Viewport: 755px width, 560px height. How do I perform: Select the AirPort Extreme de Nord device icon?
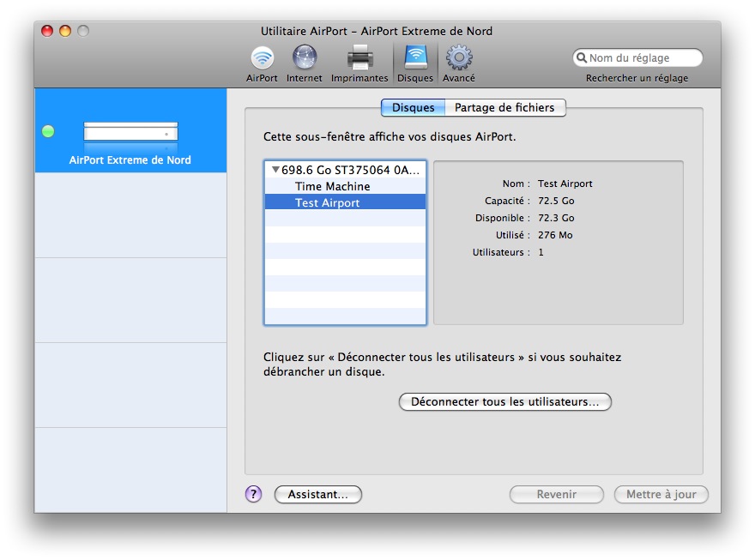[130, 131]
